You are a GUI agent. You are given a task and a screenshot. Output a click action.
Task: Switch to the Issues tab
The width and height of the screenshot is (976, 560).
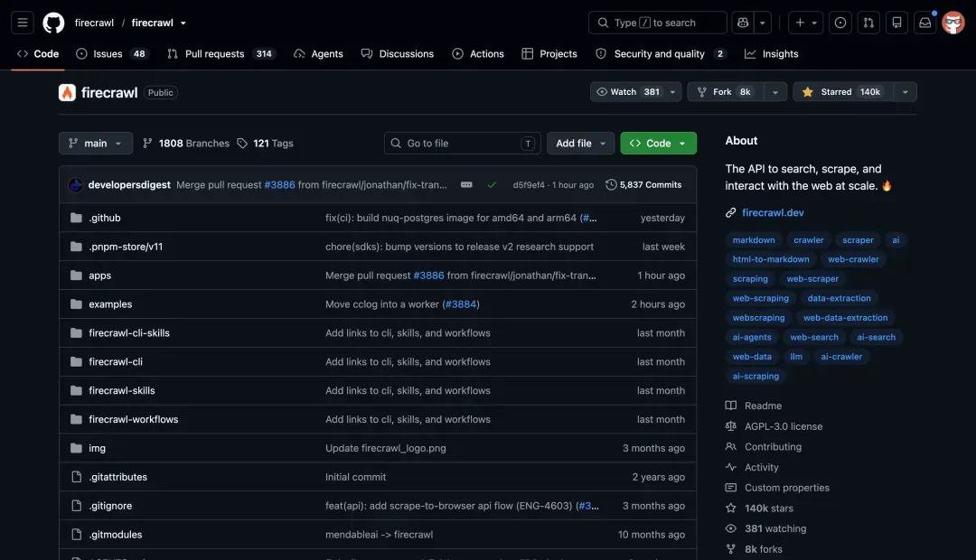click(x=111, y=54)
